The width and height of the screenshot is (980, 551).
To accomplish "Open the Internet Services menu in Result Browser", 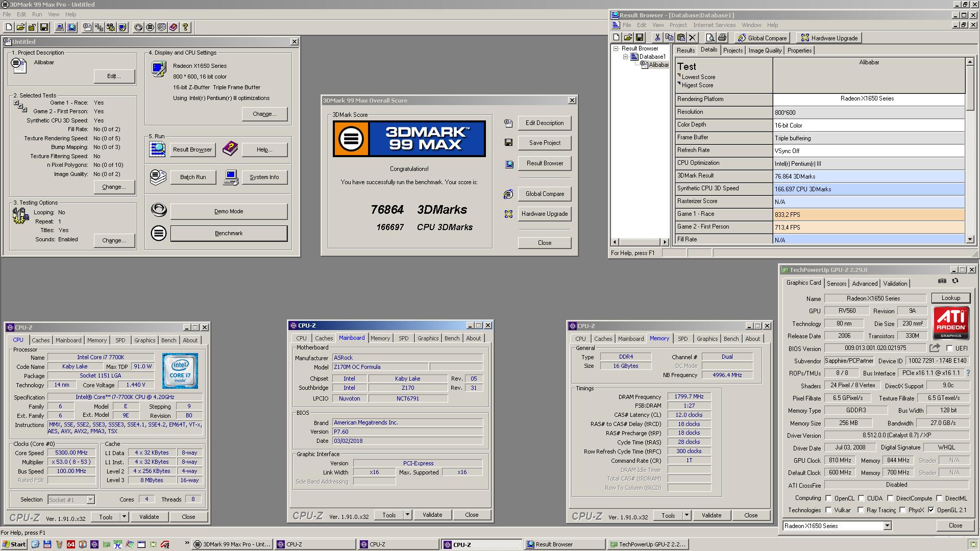I will point(714,25).
